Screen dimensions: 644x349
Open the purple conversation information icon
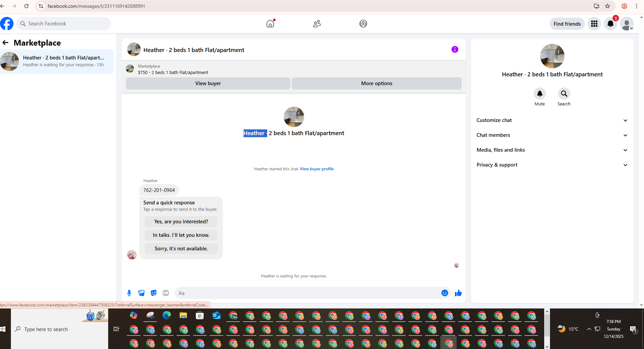pos(455,49)
